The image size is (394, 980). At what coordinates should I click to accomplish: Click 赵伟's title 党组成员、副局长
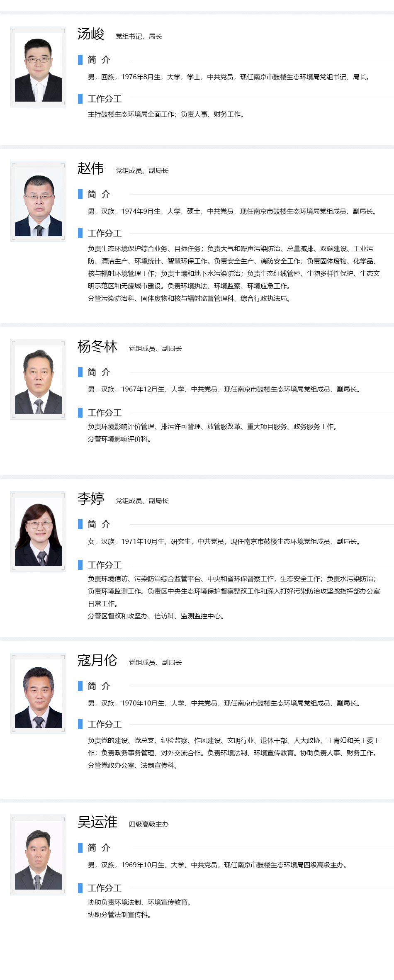point(142,171)
